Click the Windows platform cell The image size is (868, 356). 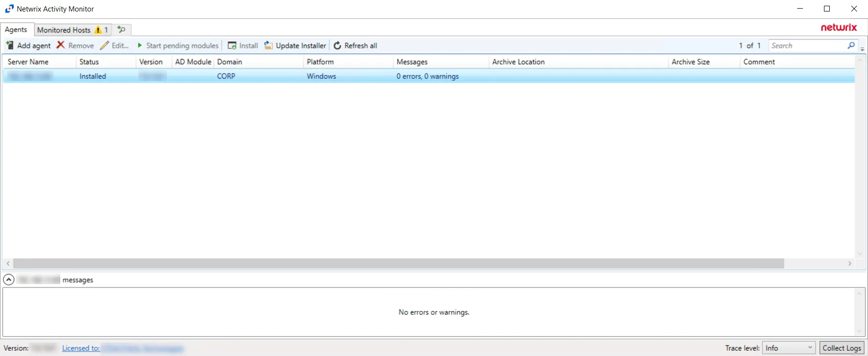321,76
